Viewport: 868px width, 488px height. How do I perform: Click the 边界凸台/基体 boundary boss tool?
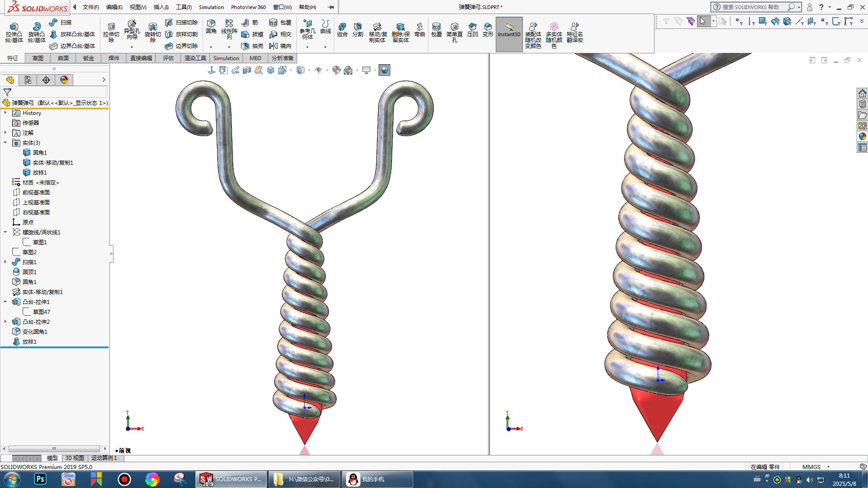tap(72, 46)
